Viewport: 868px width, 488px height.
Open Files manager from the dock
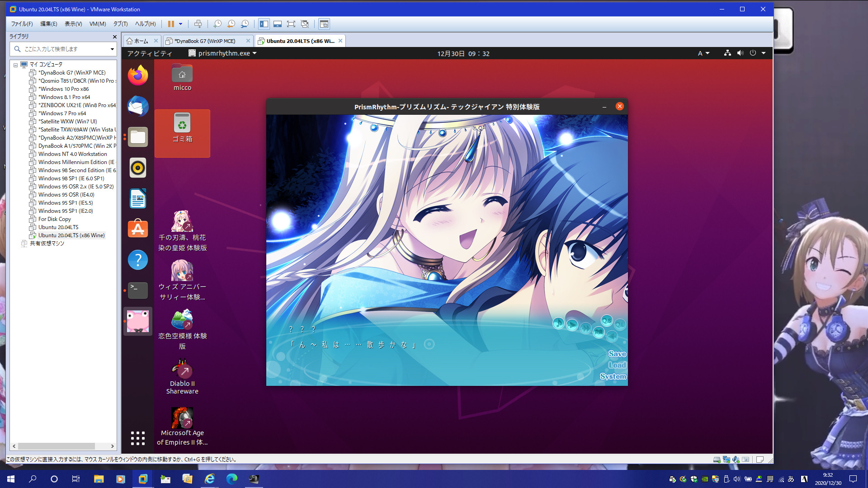138,137
